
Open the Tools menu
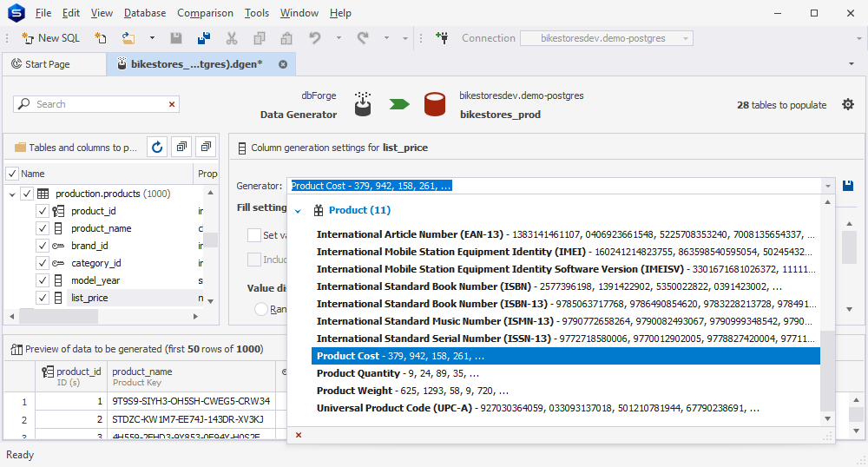[257, 13]
